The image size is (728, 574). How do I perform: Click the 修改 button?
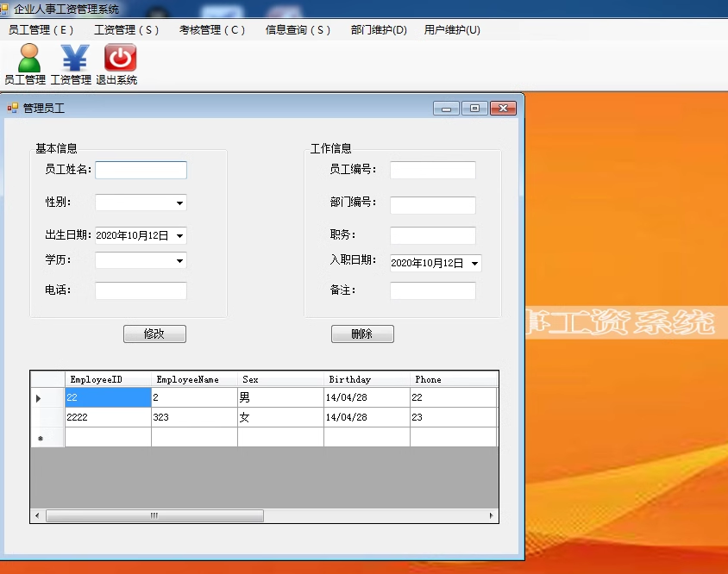(154, 334)
